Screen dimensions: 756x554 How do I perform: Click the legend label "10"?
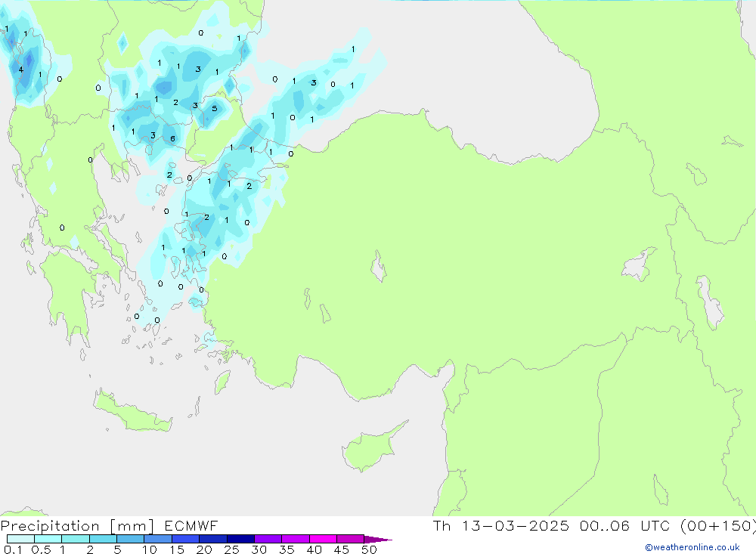point(150,549)
